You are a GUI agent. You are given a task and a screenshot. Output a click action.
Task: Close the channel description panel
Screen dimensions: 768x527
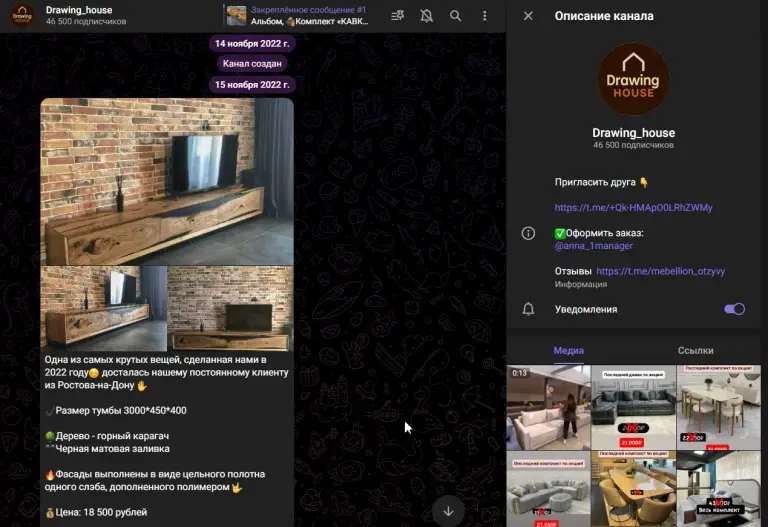528,16
